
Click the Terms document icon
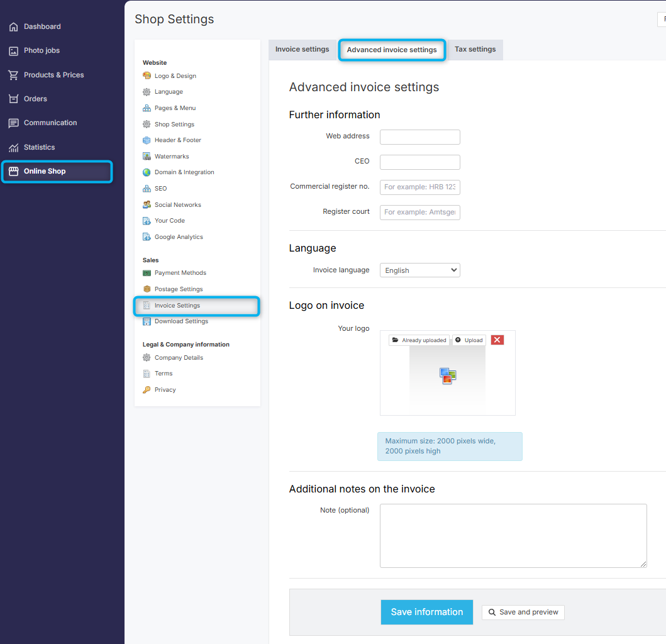[x=147, y=374]
